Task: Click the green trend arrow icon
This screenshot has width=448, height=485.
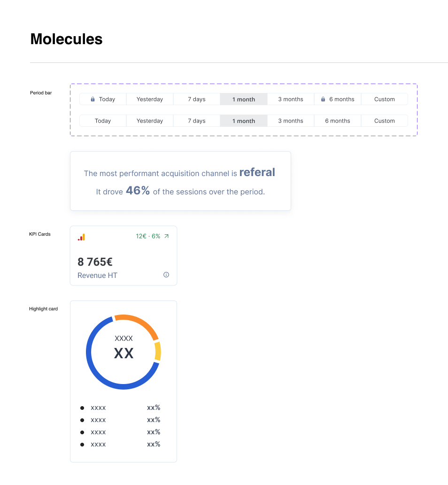Action: click(x=166, y=236)
